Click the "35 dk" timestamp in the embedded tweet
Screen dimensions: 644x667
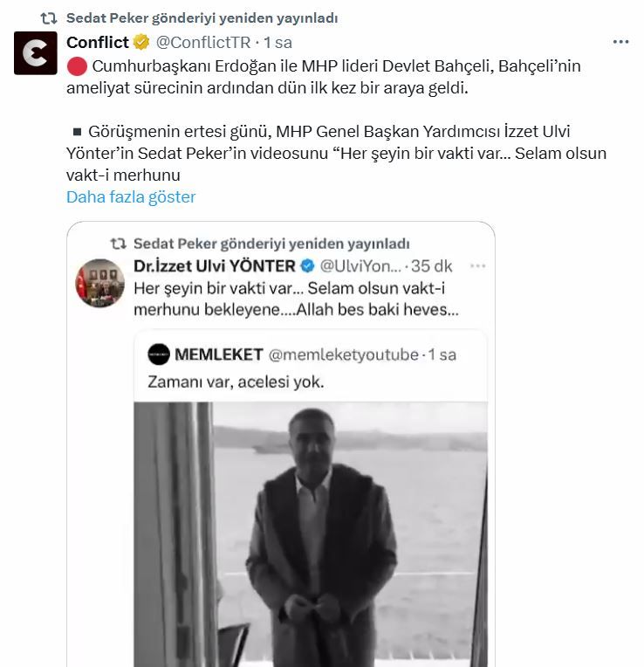pyautogui.click(x=431, y=265)
